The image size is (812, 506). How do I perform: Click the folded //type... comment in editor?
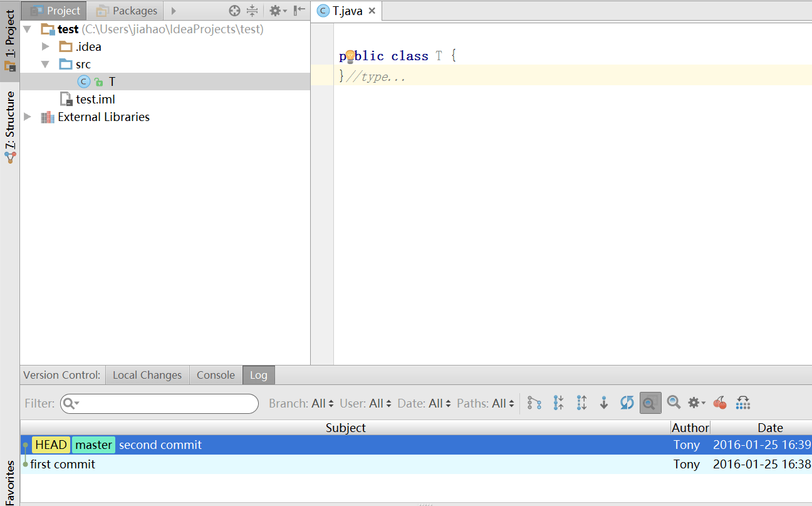click(x=376, y=77)
